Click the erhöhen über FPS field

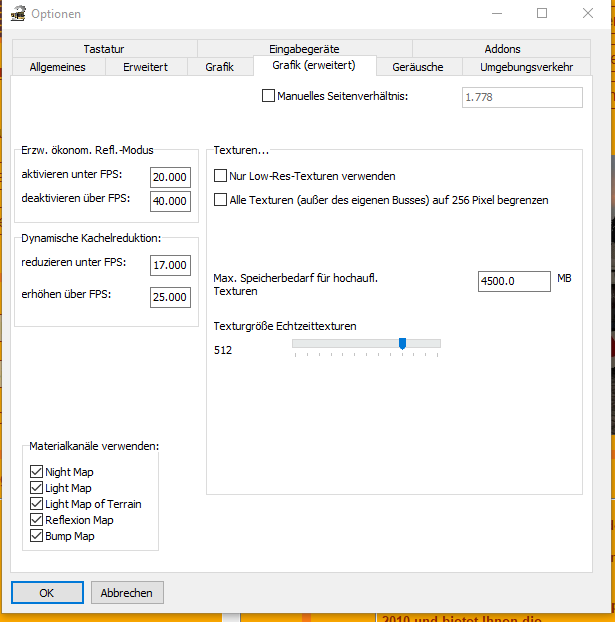pos(170,297)
